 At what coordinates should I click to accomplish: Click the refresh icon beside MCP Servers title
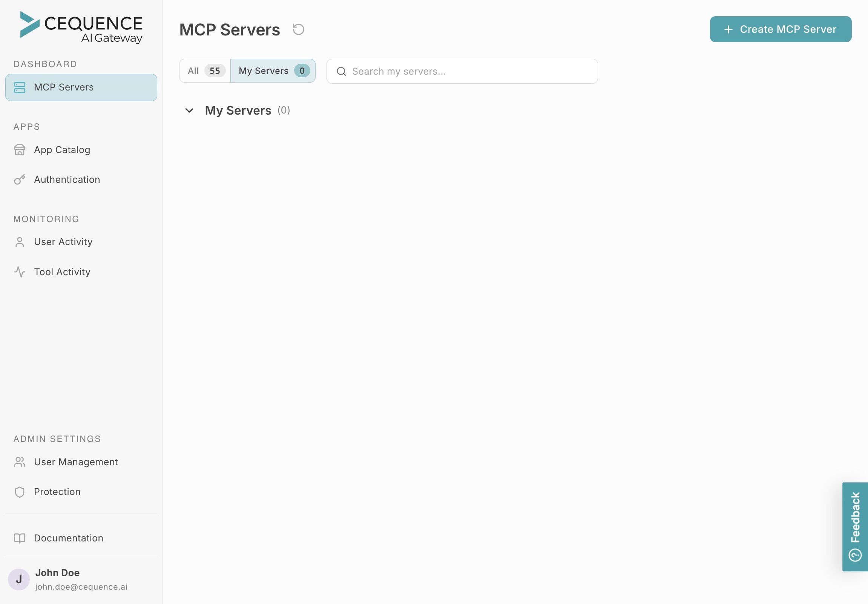298,29
